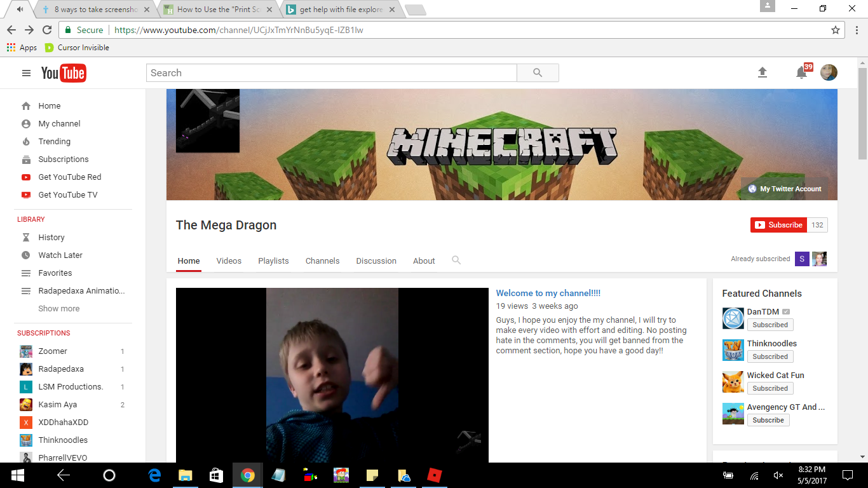
Task: Open the YouTube hamburger guide menu
Action: [x=26, y=73]
